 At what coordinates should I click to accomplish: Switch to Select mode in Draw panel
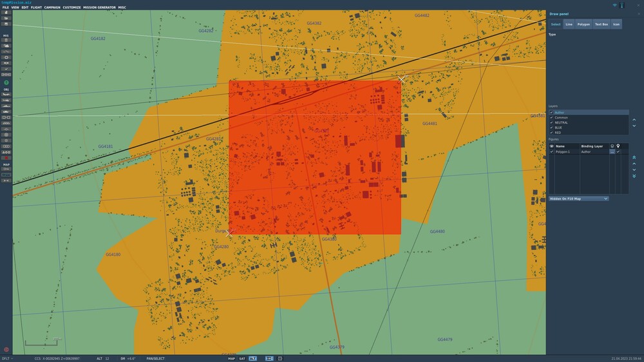556,24
